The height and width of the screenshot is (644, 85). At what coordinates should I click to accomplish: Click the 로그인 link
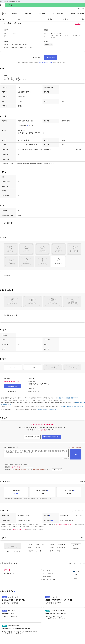(x=79, y=9)
